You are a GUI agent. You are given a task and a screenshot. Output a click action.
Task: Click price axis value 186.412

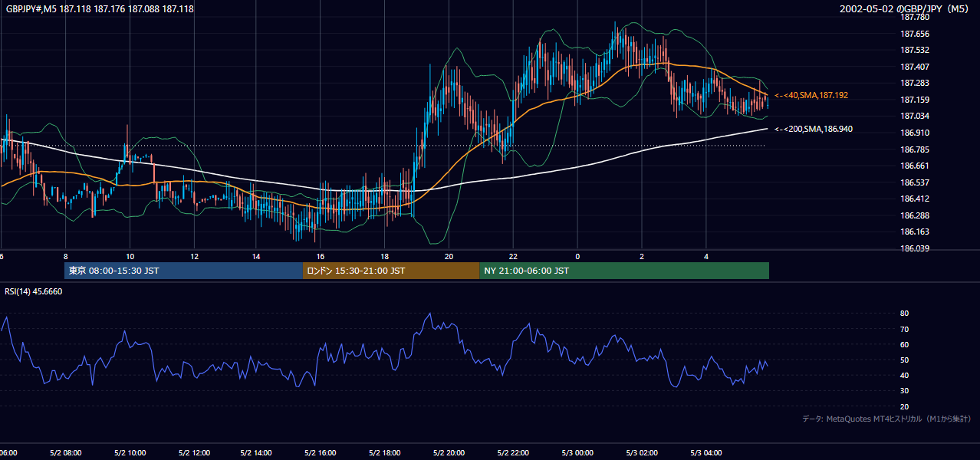click(915, 199)
